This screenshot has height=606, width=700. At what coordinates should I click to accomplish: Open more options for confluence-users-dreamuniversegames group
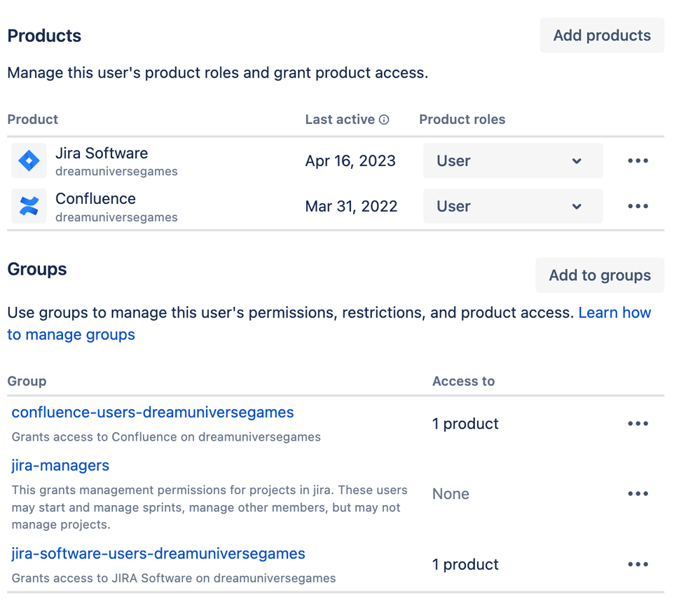coord(638,423)
